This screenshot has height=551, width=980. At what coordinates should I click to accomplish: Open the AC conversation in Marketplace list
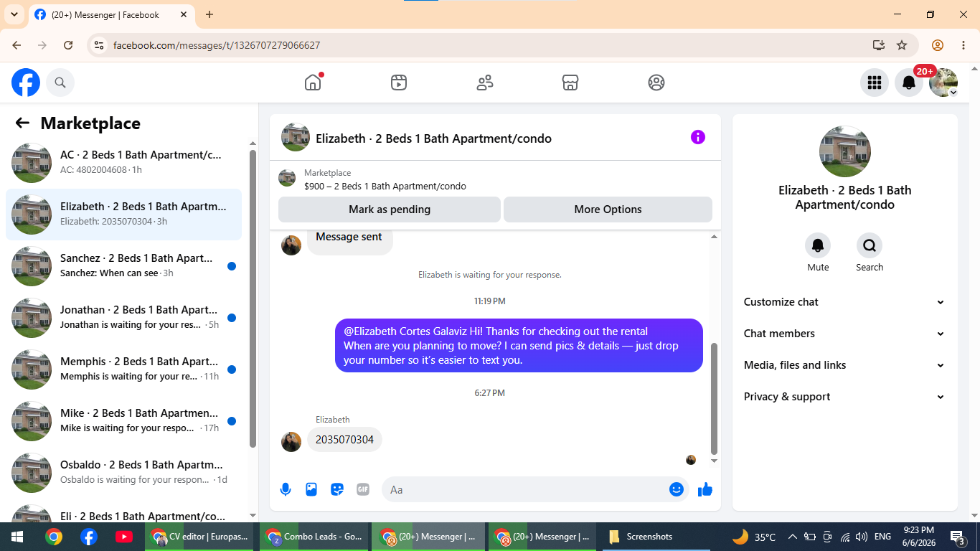coord(123,163)
